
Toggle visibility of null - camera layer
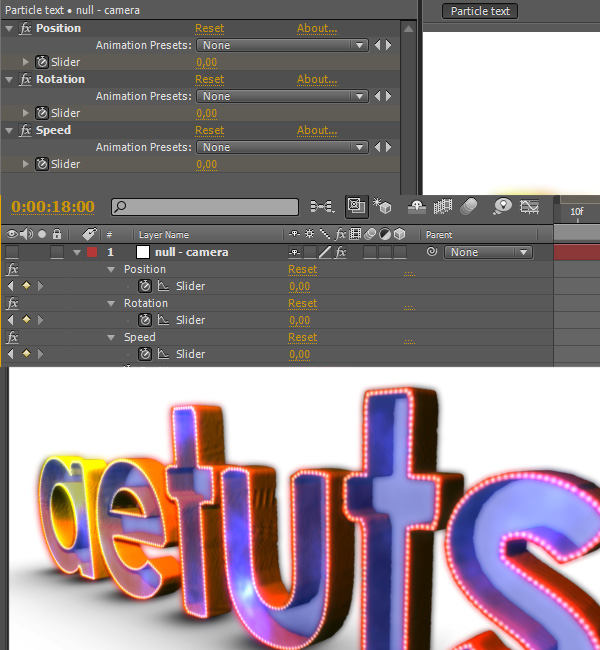coord(12,252)
